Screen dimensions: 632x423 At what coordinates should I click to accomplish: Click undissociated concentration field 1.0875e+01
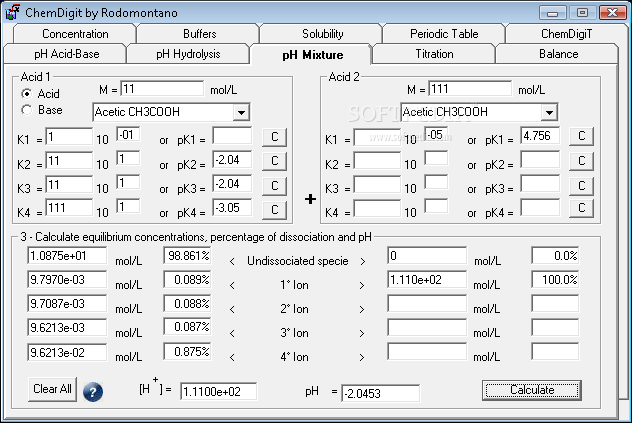67,256
